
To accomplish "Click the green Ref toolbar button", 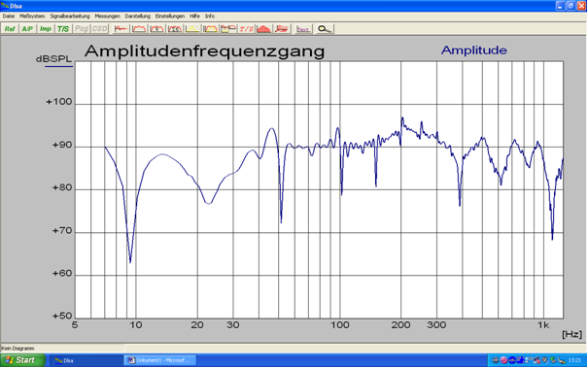I will pyautogui.click(x=10, y=29).
